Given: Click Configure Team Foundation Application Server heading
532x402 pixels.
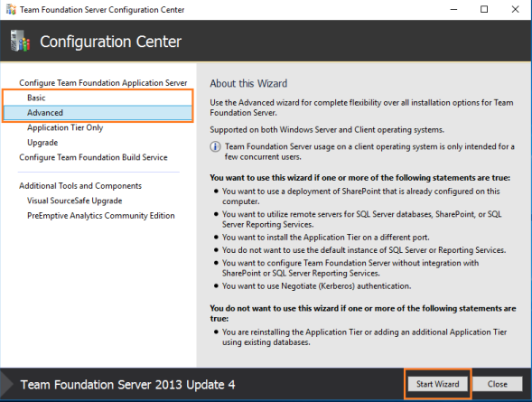Looking at the screenshot, I should (x=103, y=83).
